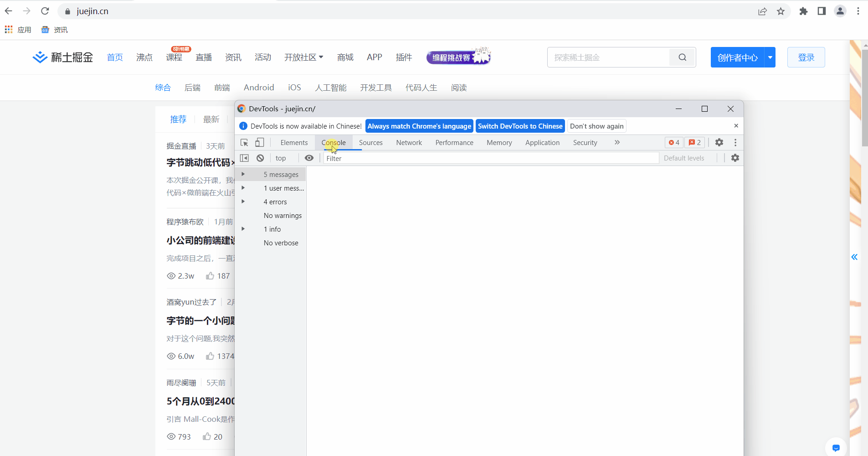Screen dimensions: 868x456
Task: Open the top JavaScript context selector
Action: tap(281, 158)
